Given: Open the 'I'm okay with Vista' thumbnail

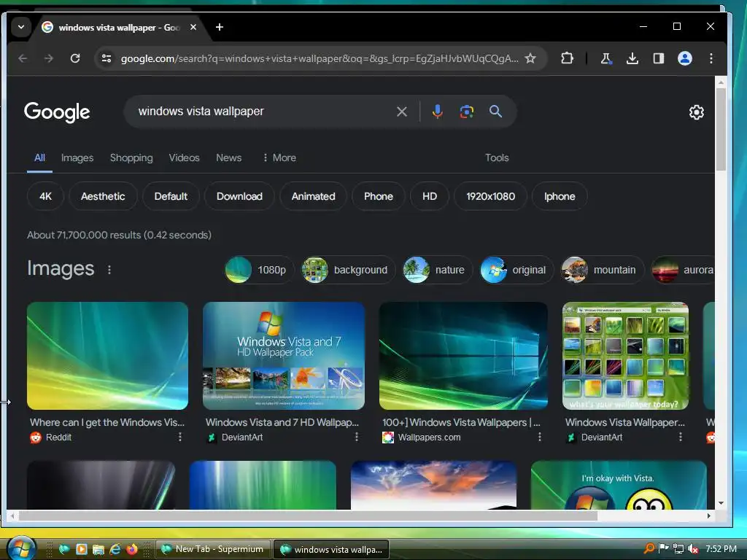Looking at the screenshot, I should tap(619, 485).
